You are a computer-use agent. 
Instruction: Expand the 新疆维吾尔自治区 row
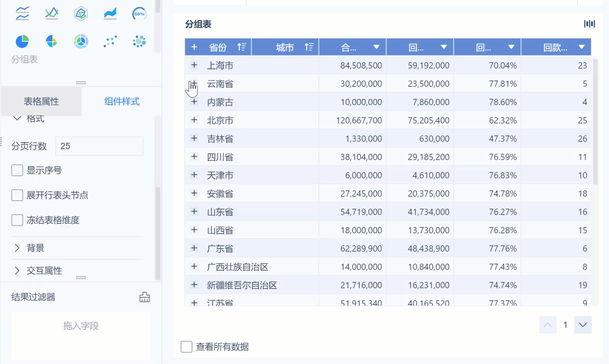pyautogui.click(x=194, y=285)
